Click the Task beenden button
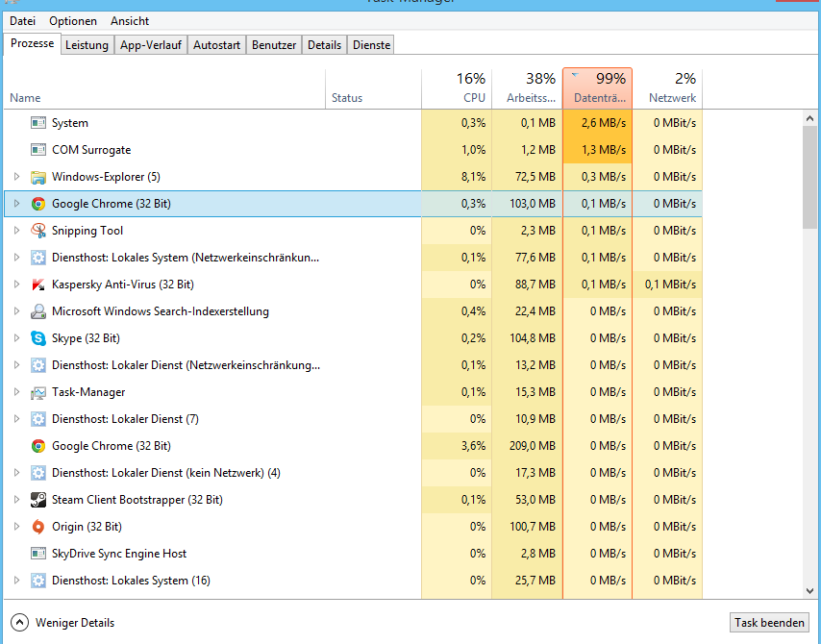 pyautogui.click(x=769, y=623)
